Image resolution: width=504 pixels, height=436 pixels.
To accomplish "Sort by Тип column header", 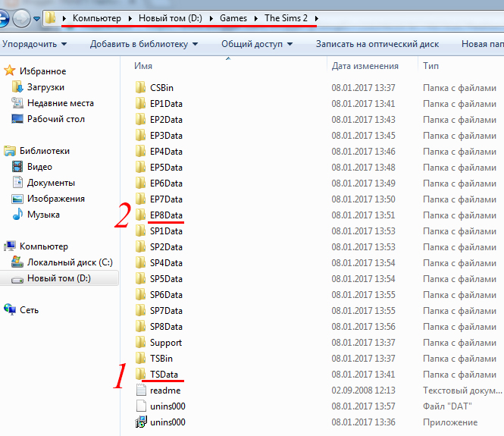I will (430, 66).
